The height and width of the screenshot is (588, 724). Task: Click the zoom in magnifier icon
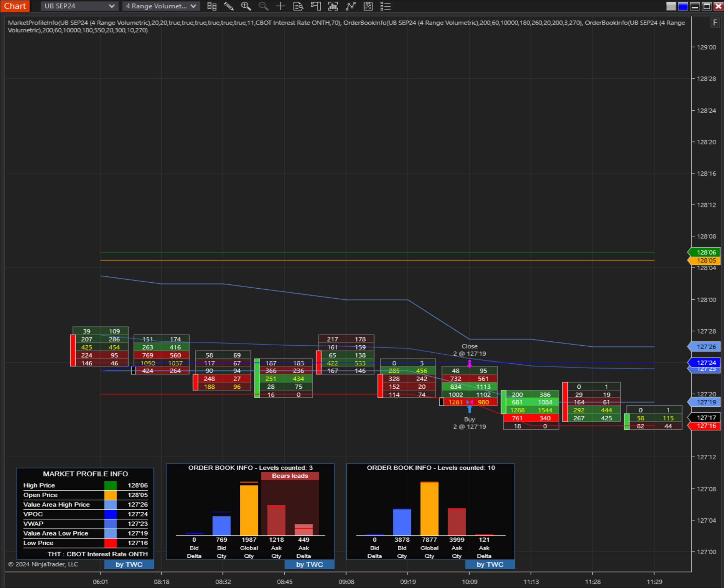(246, 6)
